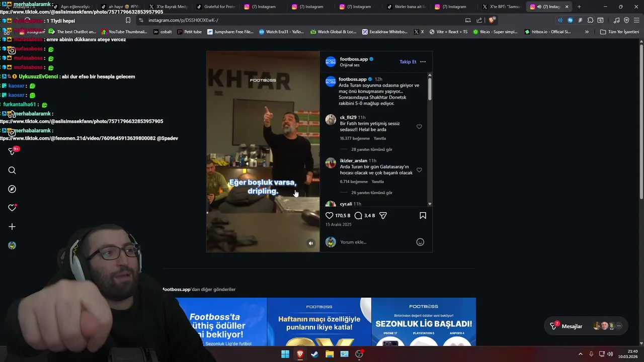Open browser extensions puzzle icon
Screen dimensions: 644x362
(590, 20)
